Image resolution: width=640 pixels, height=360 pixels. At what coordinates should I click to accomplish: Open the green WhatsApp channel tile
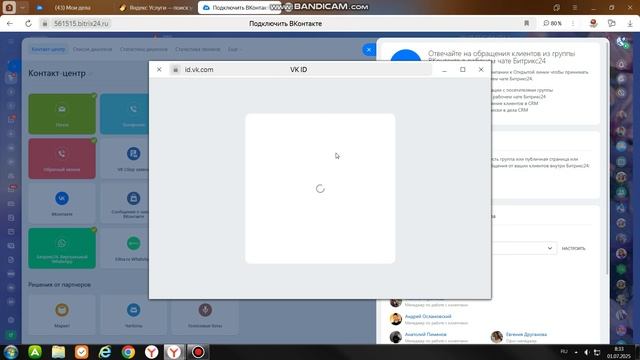(x=62, y=248)
